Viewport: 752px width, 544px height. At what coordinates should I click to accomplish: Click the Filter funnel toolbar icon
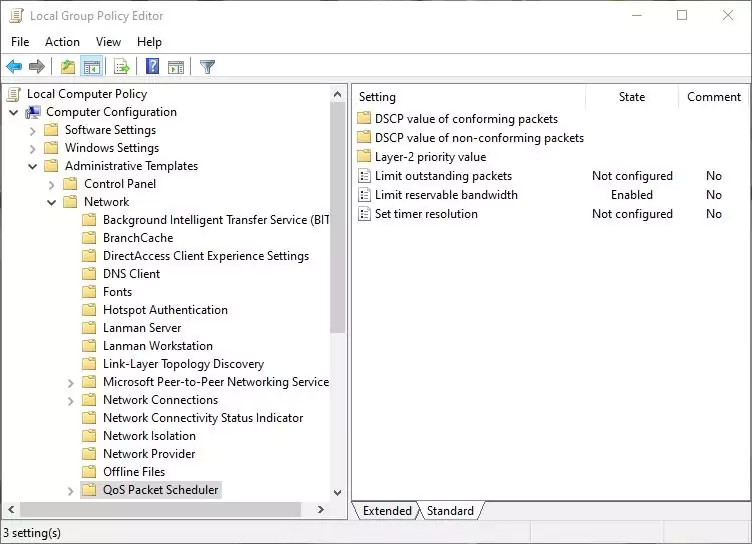(207, 67)
